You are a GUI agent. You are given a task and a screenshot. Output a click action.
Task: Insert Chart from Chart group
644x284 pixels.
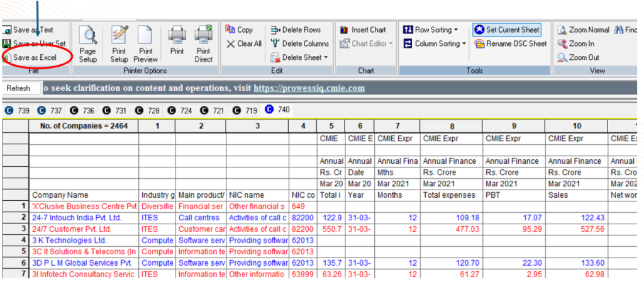pyautogui.click(x=363, y=30)
